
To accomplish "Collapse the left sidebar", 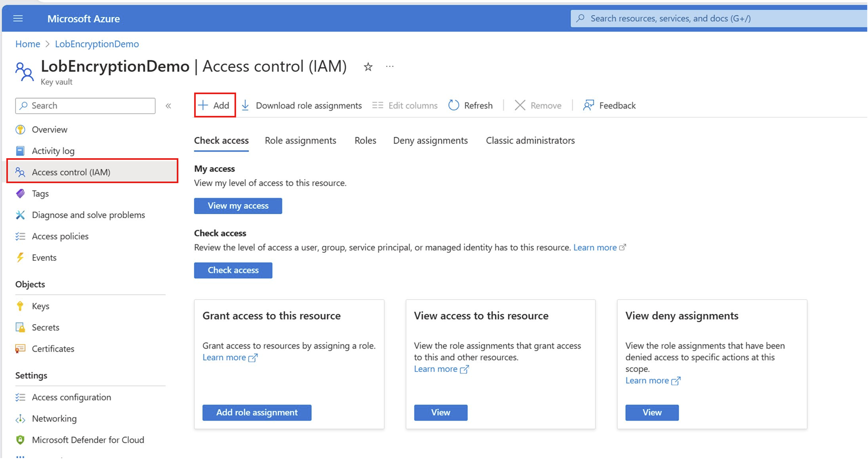I will (x=168, y=106).
